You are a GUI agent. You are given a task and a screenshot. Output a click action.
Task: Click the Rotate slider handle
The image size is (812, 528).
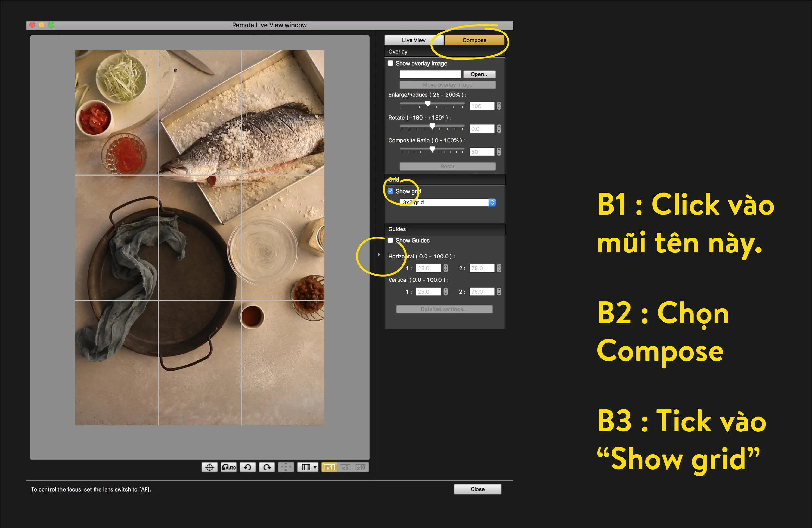pos(432,127)
